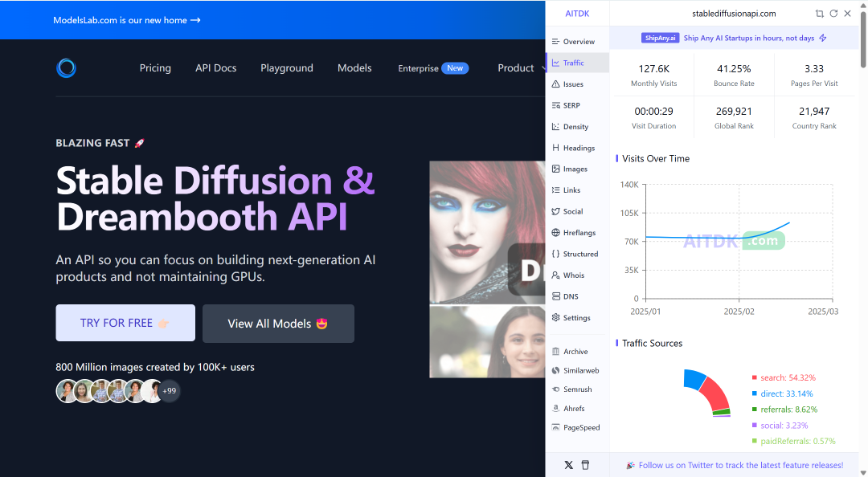
Task: Click the Visits Over Time heading
Action: pos(656,159)
